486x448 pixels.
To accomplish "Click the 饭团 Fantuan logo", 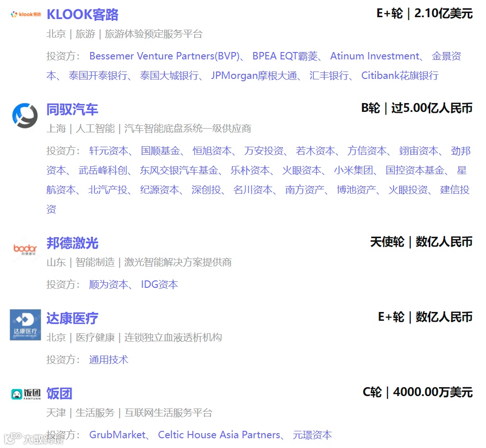I will click(x=26, y=394).
